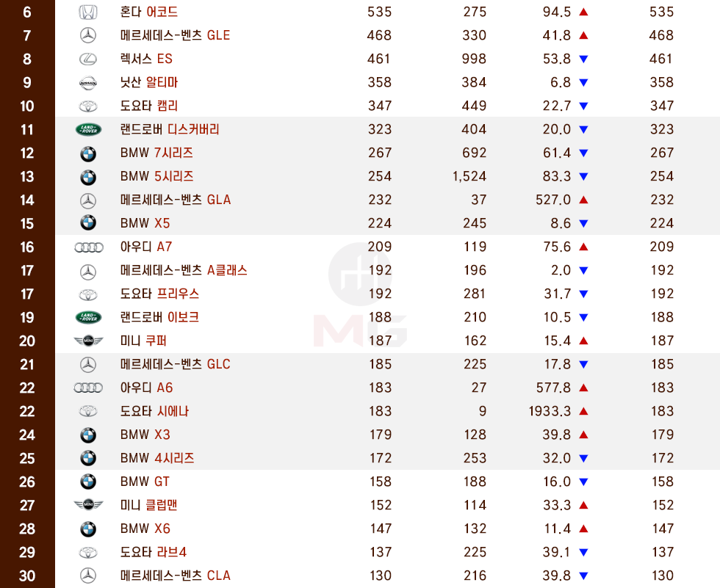Click the Honda logo beside 어코드

[88, 12]
